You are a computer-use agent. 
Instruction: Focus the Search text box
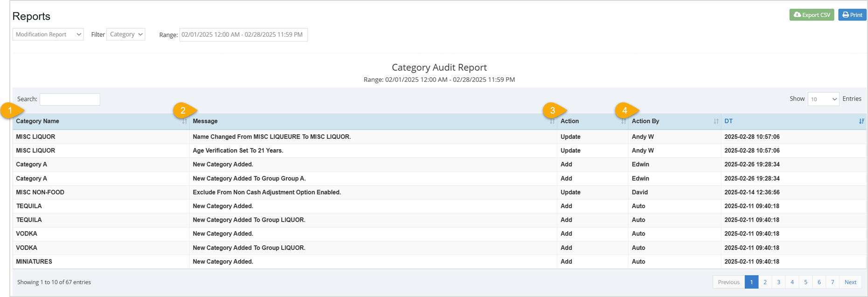(x=70, y=99)
